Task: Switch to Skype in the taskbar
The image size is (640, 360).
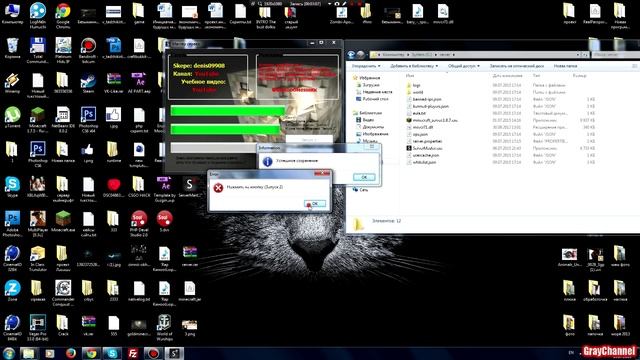Action: tap(112, 353)
